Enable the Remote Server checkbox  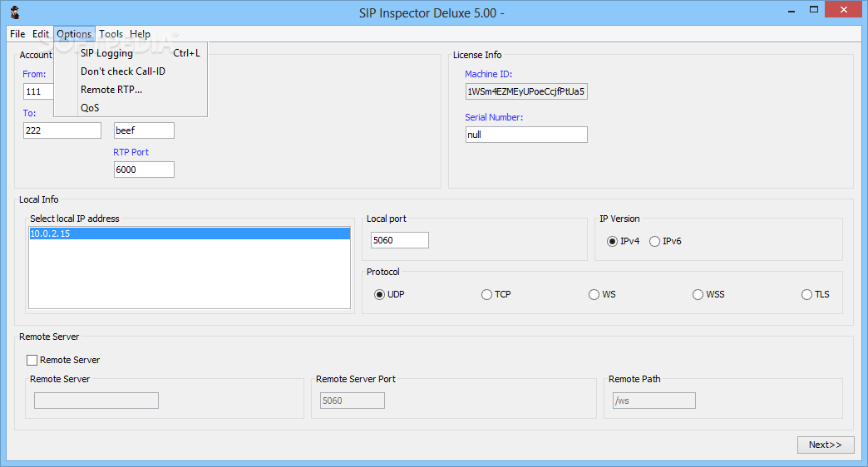click(x=32, y=360)
